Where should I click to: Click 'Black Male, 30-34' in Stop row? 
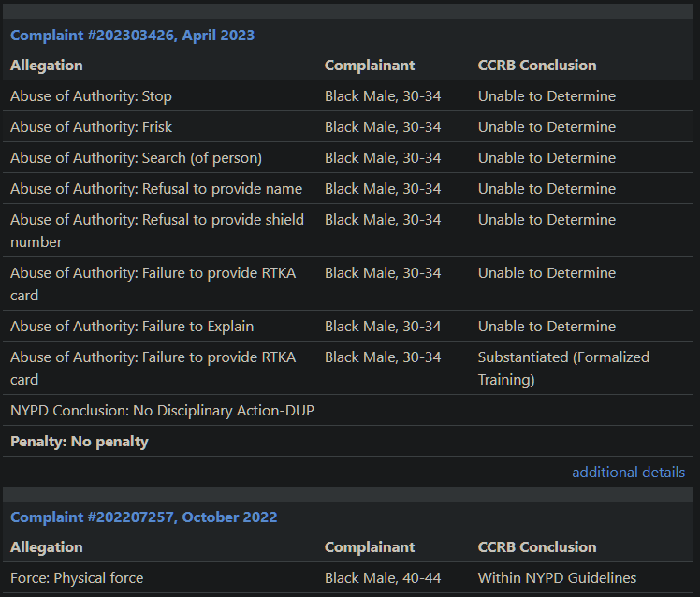(383, 96)
